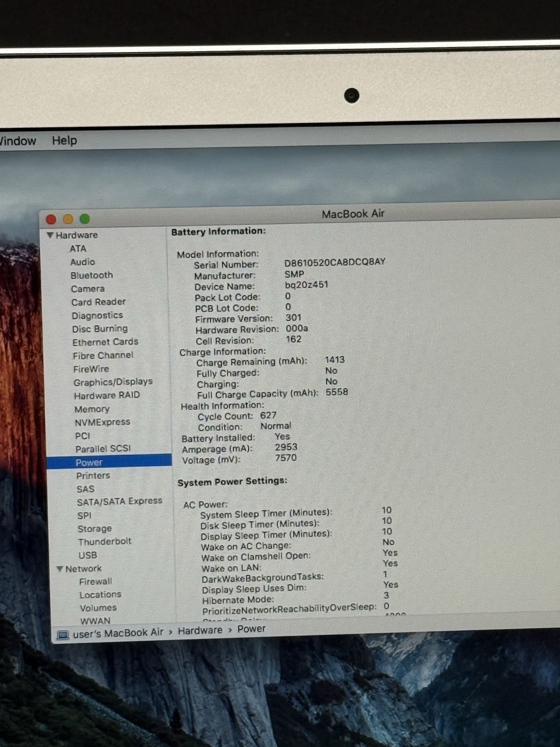Select Card Reader in the sidebar

98,302
